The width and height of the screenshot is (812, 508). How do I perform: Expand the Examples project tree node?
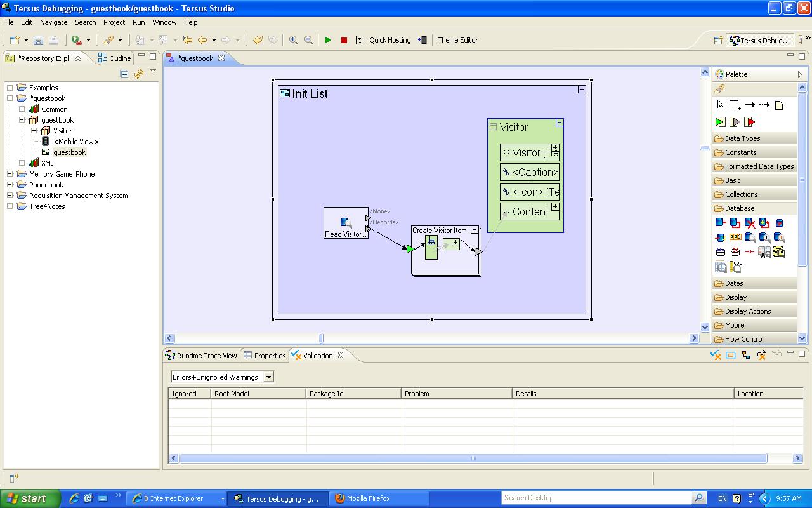10,88
